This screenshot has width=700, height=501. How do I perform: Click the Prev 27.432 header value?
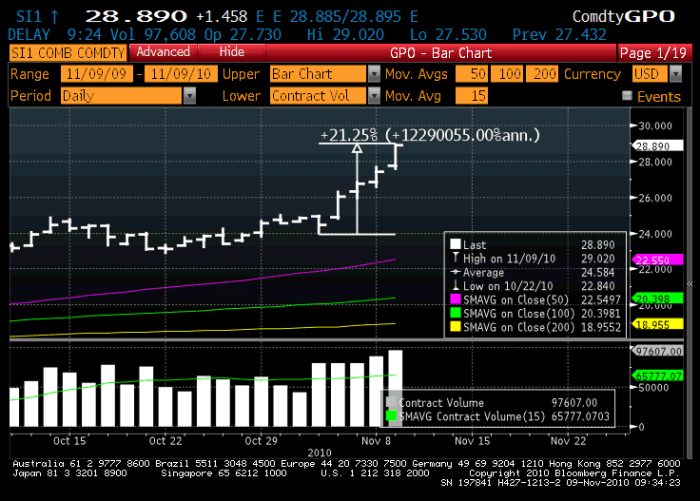point(559,34)
